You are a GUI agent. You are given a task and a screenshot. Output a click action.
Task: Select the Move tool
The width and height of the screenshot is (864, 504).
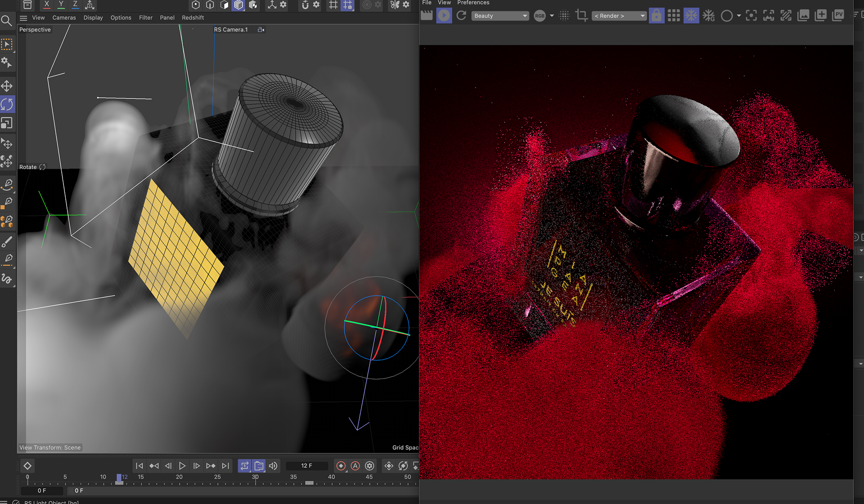7,86
